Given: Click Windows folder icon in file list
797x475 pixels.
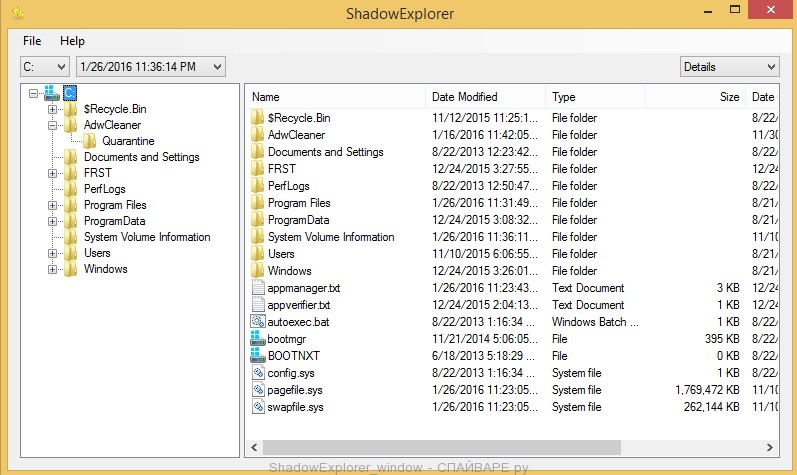Looking at the screenshot, I should pyautogui.click(x=257, y=271).
